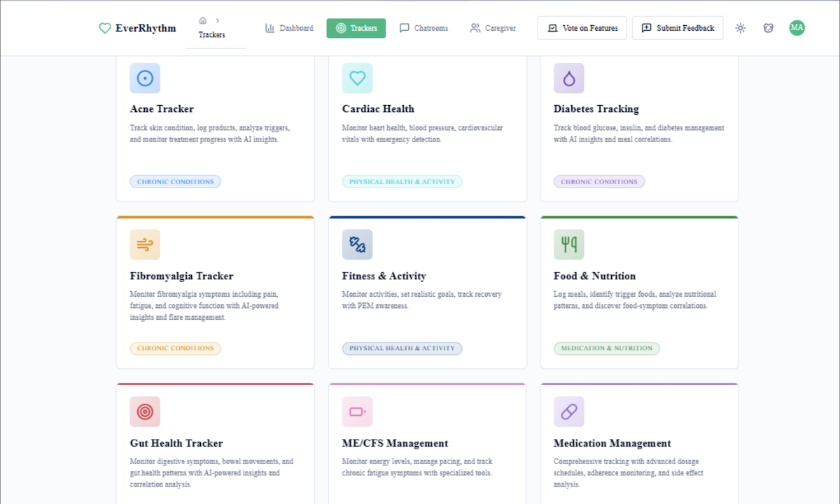This screenshot has height=504, width=840.
Task: Click the Diabetes Tracking droplet icon
Action: (568, 78)
